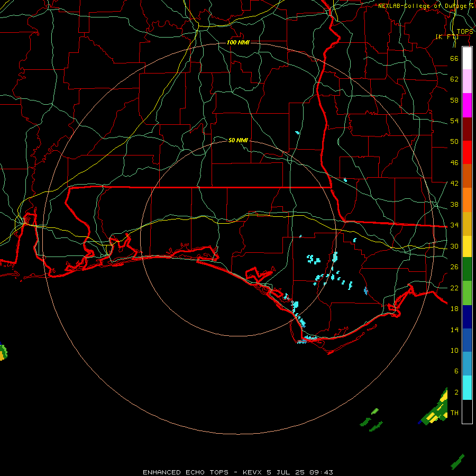
Task: Click the dark red legend swatch near 54
Action: click(x=467, y=129)
